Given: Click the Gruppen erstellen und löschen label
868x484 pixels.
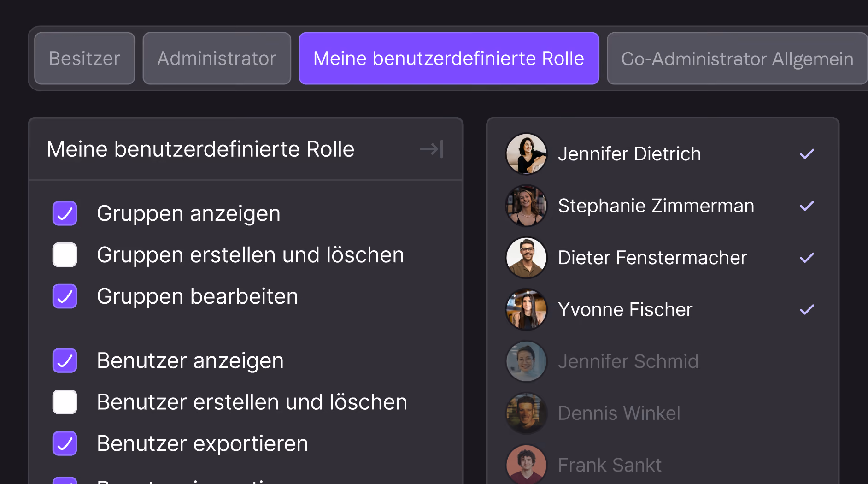Looking at the screenshot, I should tap(250, 255).
